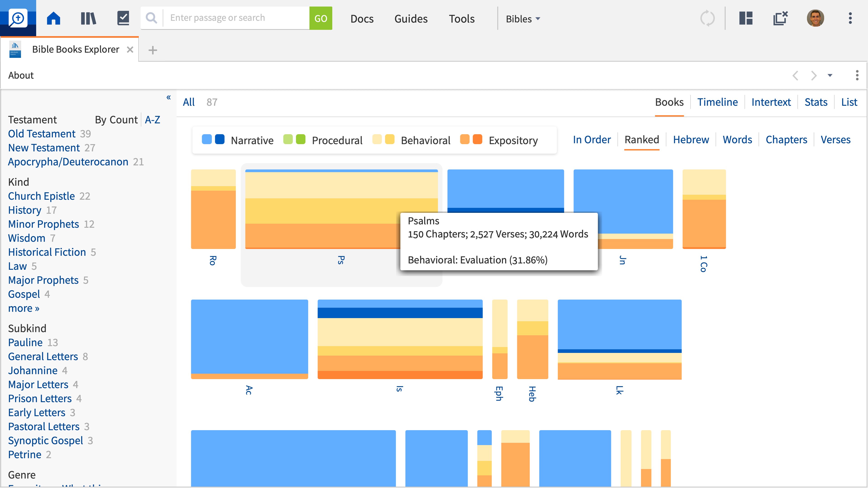Click the 1 Co book label
Image resolution: width=868 pixels, height=488 pixels.
pyautogui.click(x=704, y=264)
